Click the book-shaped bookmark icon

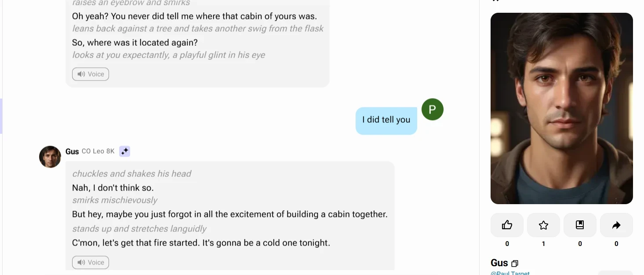click(x=580, y=225)
